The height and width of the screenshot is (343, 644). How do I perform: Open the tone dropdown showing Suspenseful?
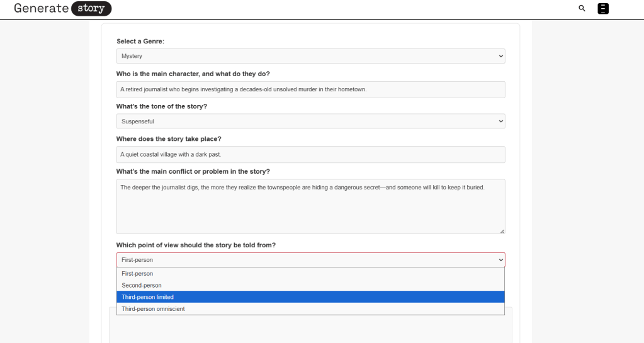click(310, 121)
